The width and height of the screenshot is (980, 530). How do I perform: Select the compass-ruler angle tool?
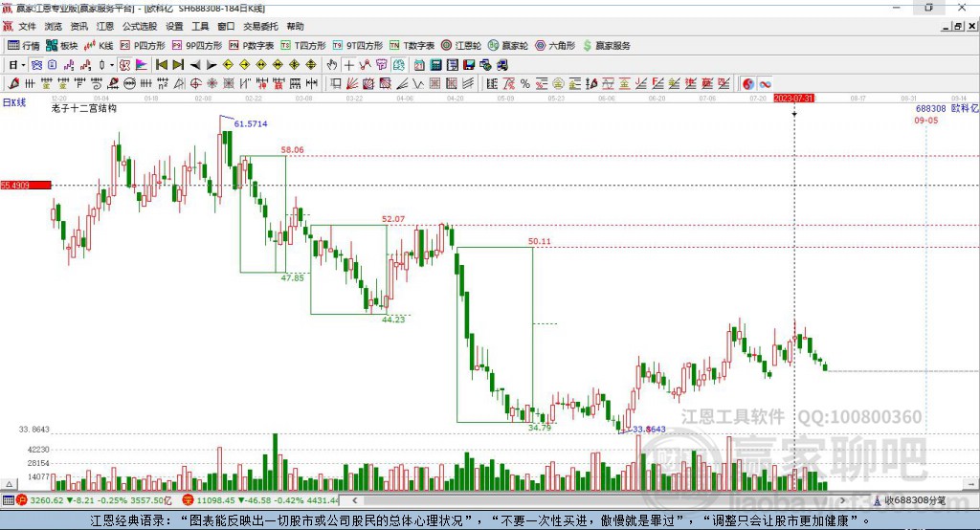tap(179, 84)
